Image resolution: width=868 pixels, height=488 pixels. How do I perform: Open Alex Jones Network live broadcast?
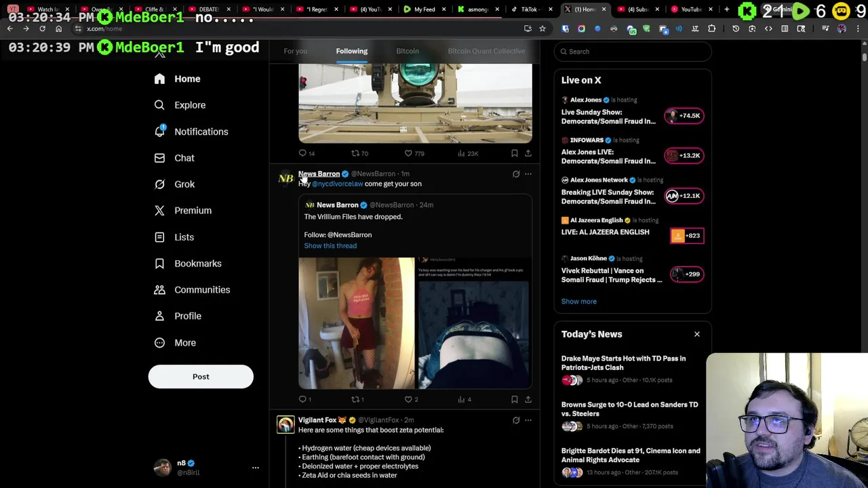pyautogui.click(x=632, y=191)
